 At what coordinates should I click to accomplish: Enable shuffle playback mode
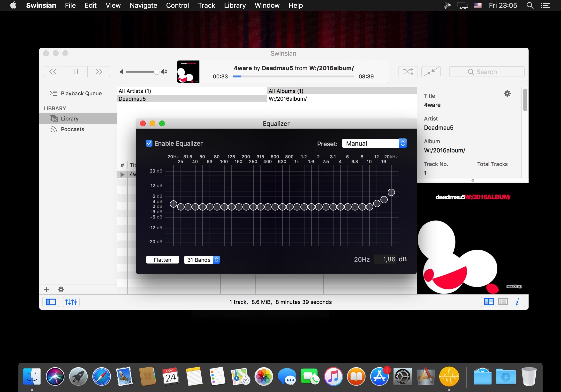408,72
